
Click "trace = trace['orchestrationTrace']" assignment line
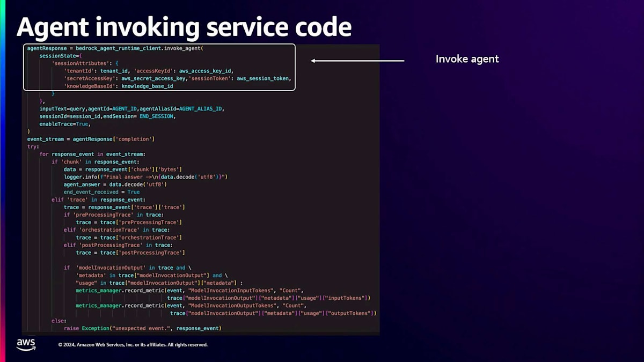129,237
